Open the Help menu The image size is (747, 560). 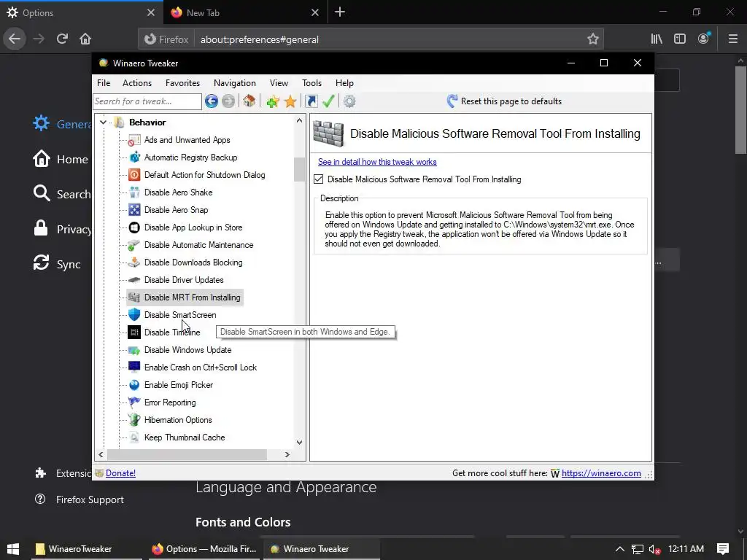click(344, 83)
